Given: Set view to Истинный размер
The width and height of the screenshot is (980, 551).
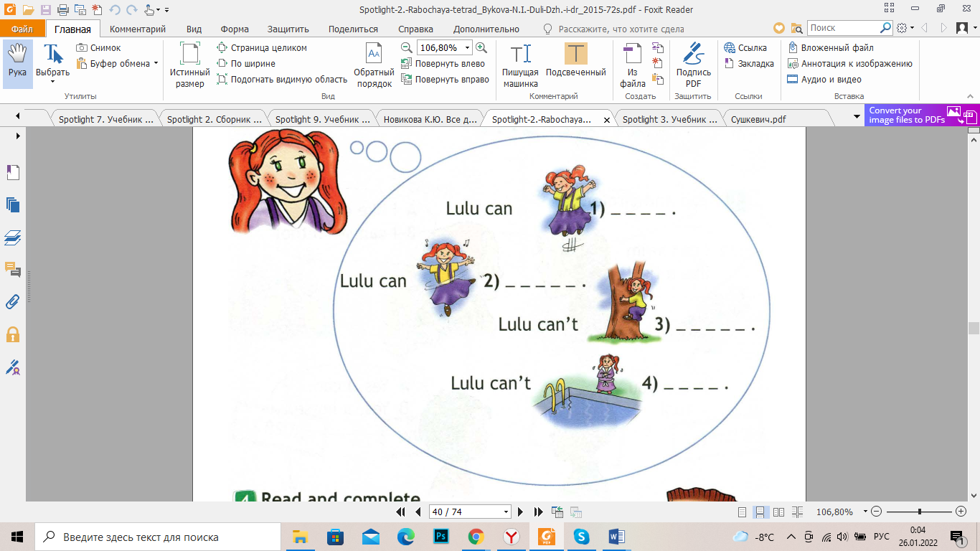Looking at the screenshot, I should tap(190, 65).
